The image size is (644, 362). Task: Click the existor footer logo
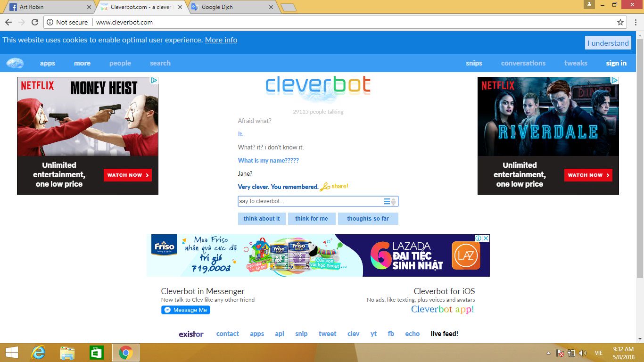click(191, 334)
